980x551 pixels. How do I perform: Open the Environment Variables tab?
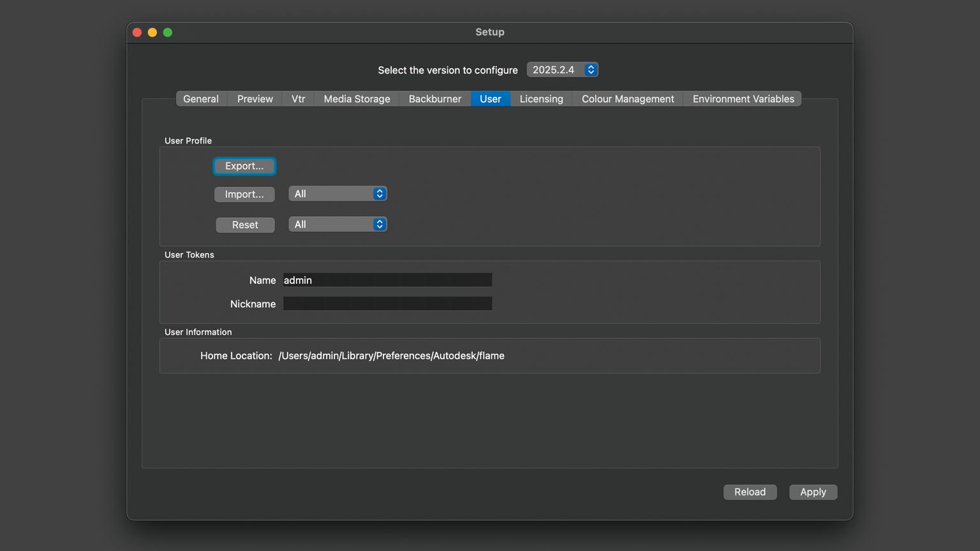coord(743,99)
